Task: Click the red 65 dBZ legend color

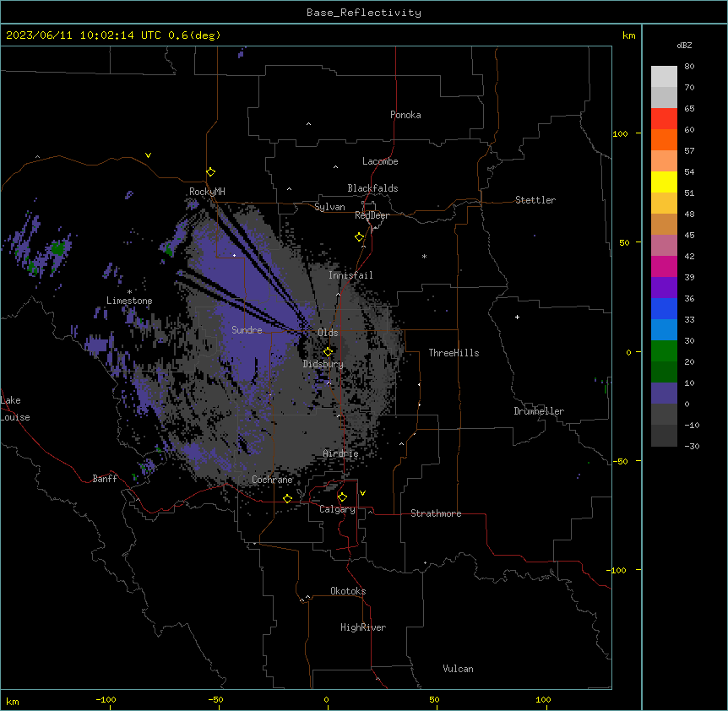Action: [664, 119]
